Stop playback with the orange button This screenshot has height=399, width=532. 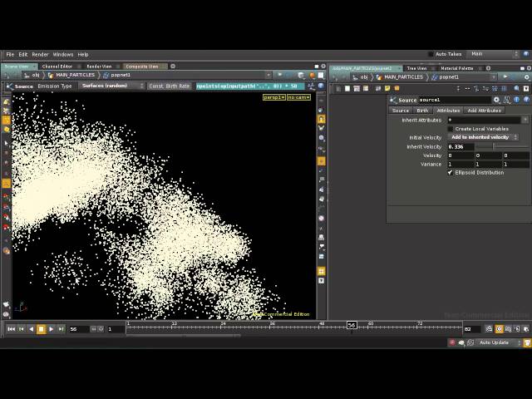click(41, 329)
